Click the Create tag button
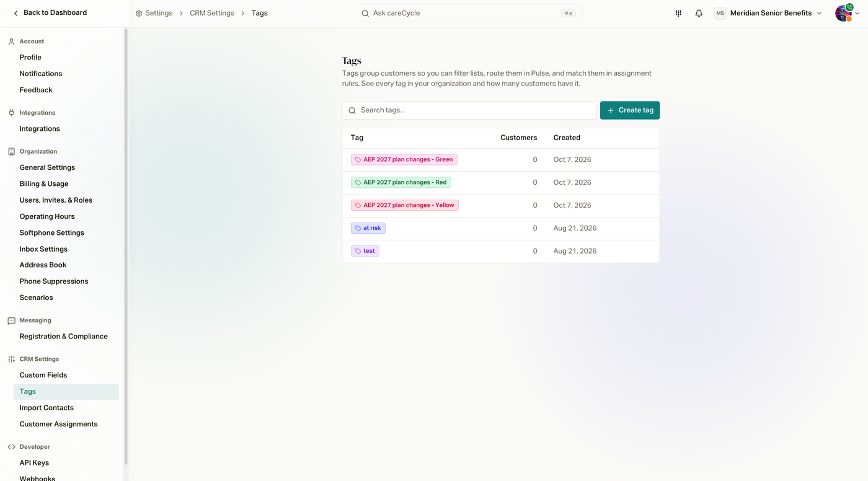The image size is (868, 481). [630, 110]
